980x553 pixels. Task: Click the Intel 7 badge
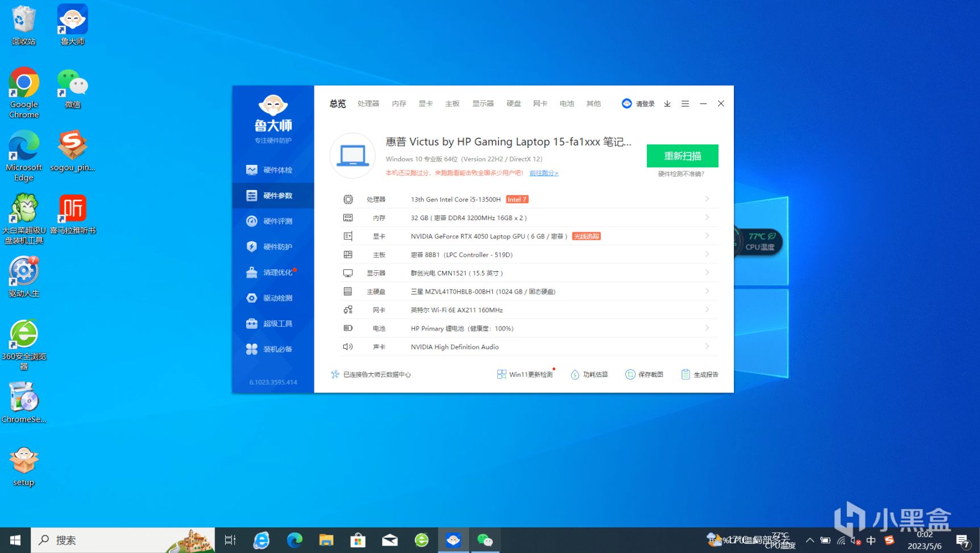click(x=517, y=200)
